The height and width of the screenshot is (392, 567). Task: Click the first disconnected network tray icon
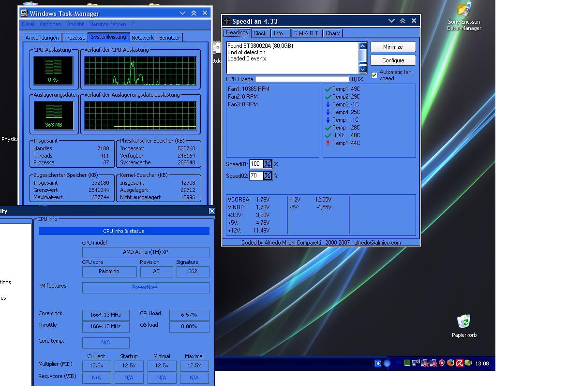[x=425, y=363]
